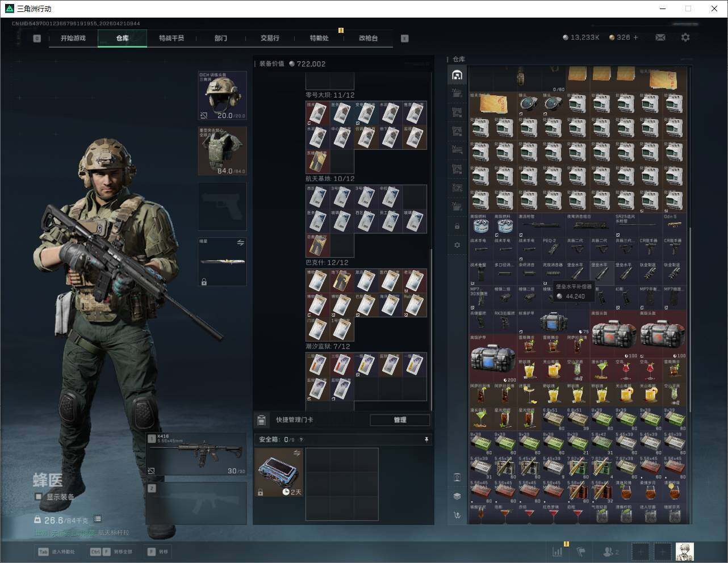
Task: Select the 交易行 trading tab
Action: [270, 38]
